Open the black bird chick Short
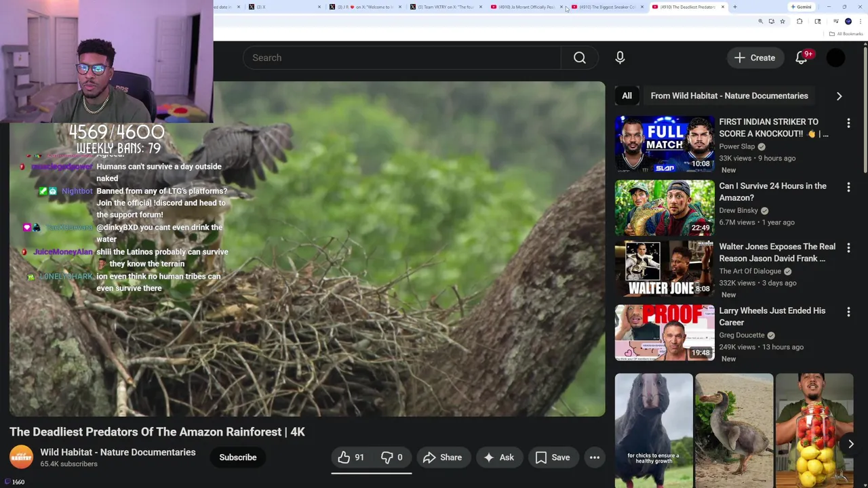The height and width of the screenshot is (488, 868). tap(654, 430)
